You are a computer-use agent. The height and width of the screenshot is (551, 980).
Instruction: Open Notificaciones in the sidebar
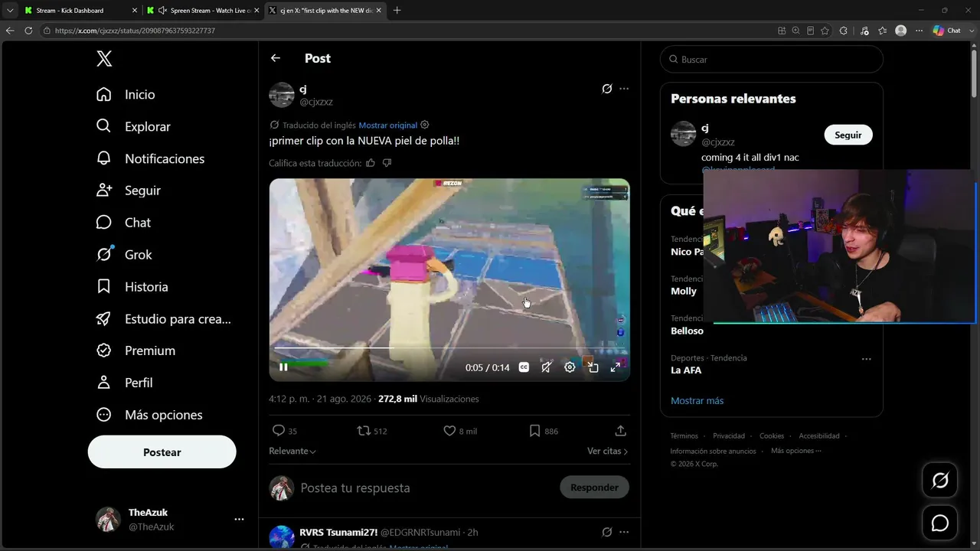tap(151, 158)
